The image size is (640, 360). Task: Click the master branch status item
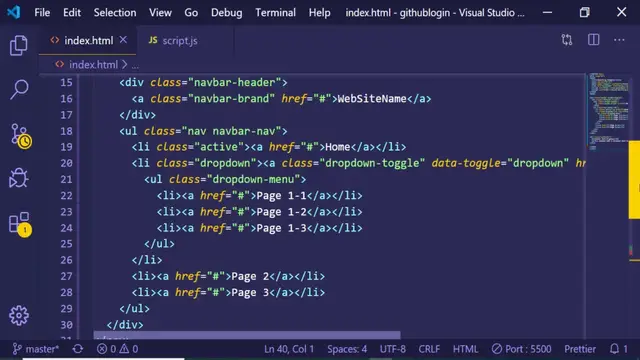[x=36, y=349]
